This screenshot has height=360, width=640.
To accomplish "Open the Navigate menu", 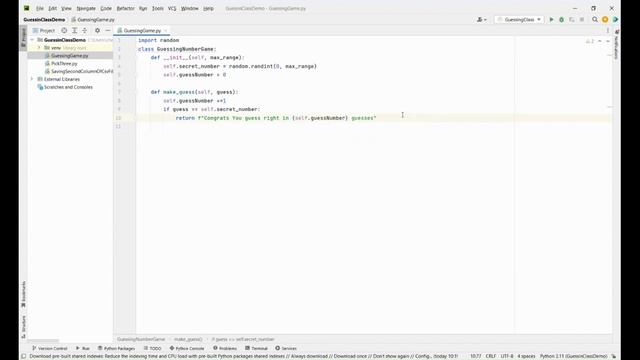I will [x=86, y=8].
